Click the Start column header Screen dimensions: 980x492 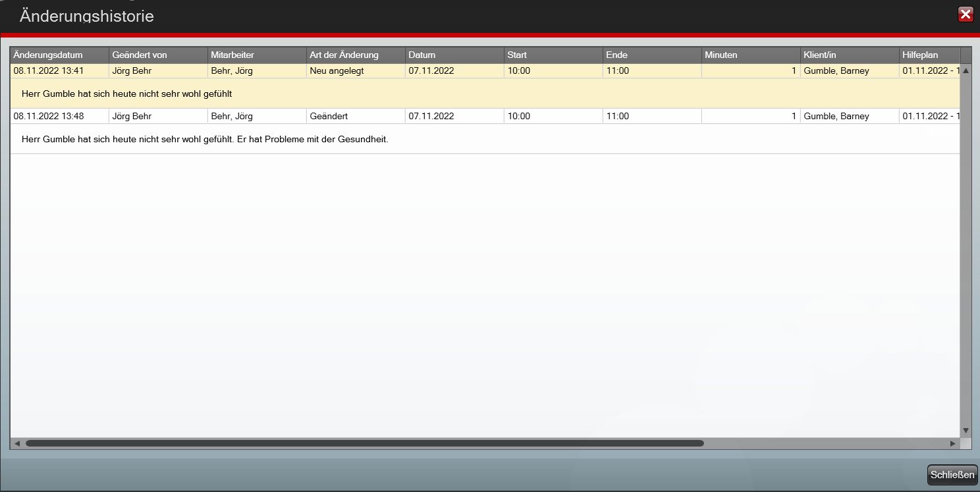click(x=553, y=55)
